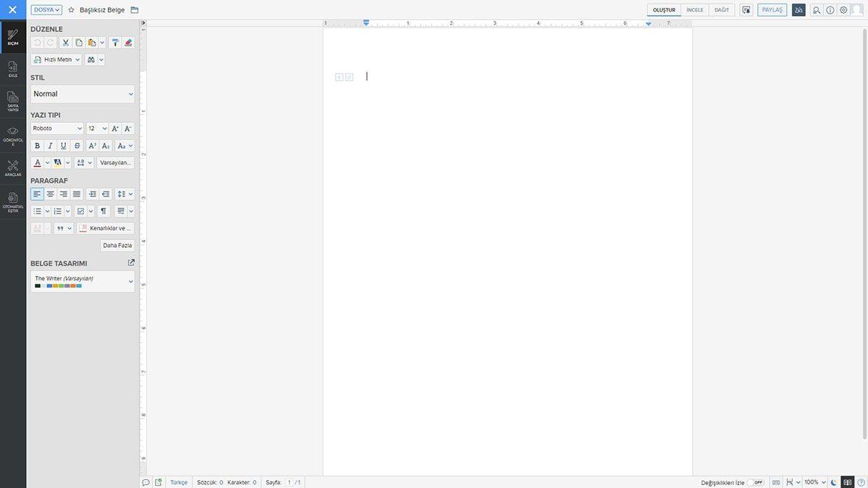Toggle Değişiklikleri İzle switch on
The width and height of the screenshot is (868, 488).
coord(757,481)
